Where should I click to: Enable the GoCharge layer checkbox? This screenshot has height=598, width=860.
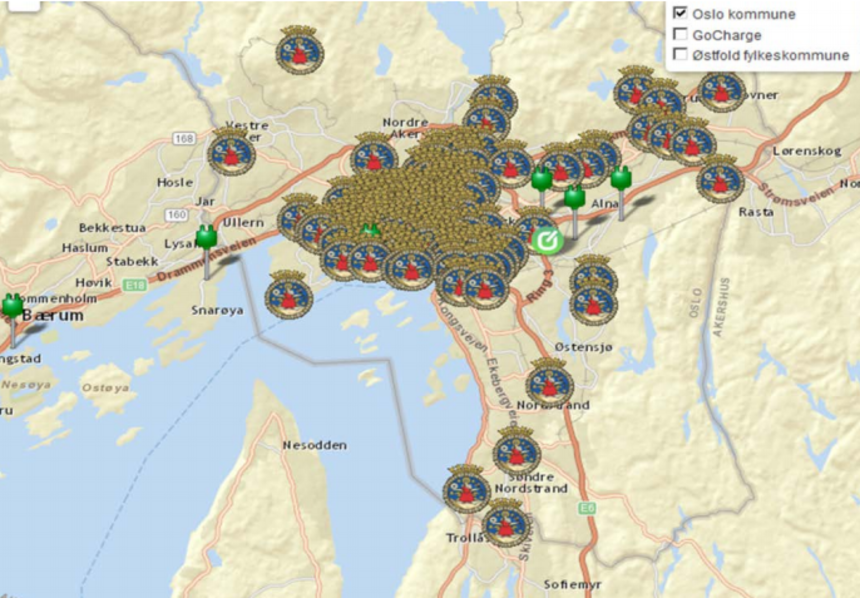point(681,35)
